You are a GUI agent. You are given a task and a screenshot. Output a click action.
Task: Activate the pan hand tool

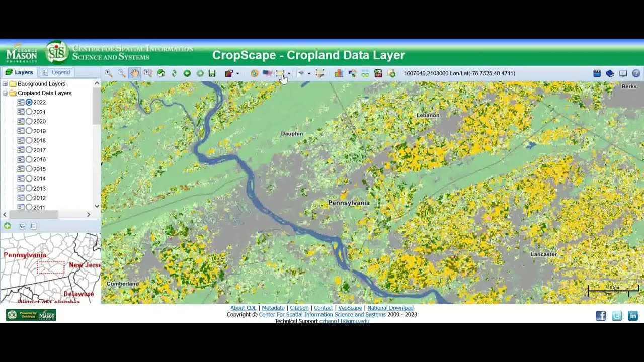(x=135, y=73)
